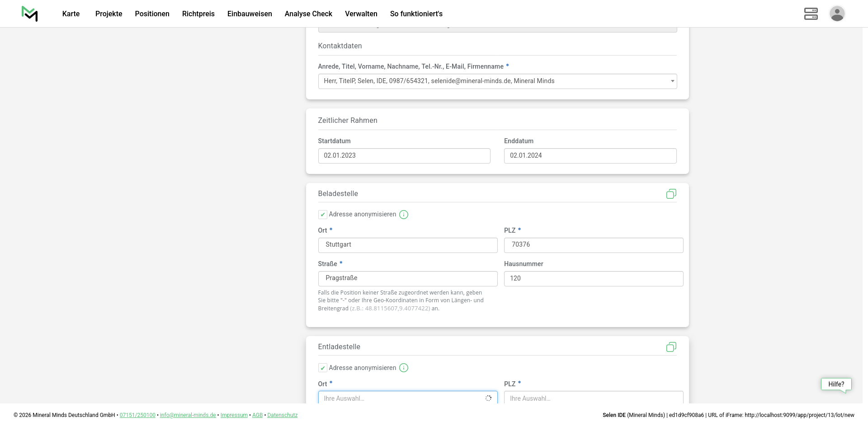868x426 pixels.
Task: Show info for Beladestelle address anonymization
Action: pos(404,215)
